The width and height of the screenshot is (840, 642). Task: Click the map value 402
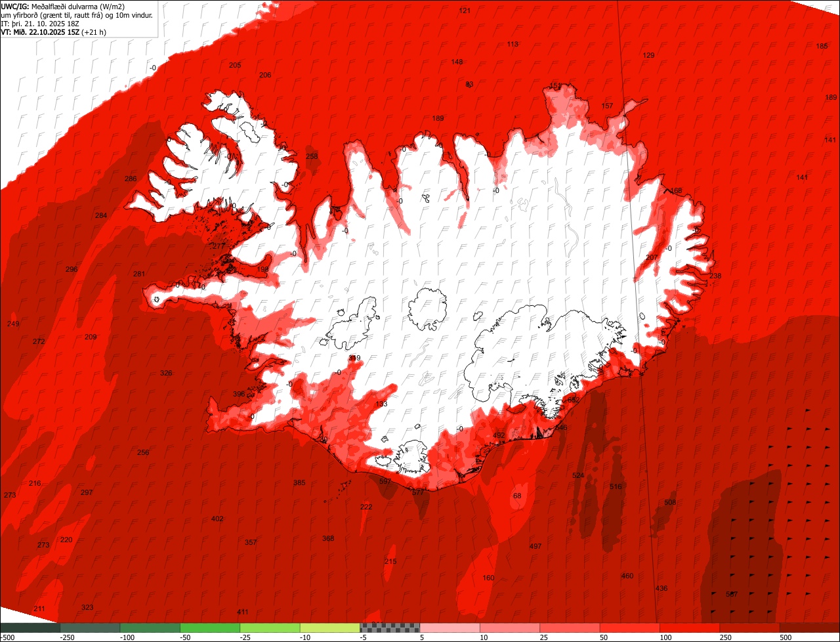coord(217,519)
